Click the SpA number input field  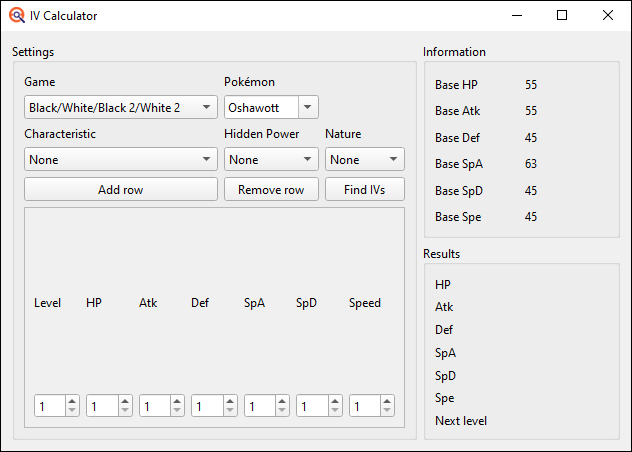click(x=260, y=406)
